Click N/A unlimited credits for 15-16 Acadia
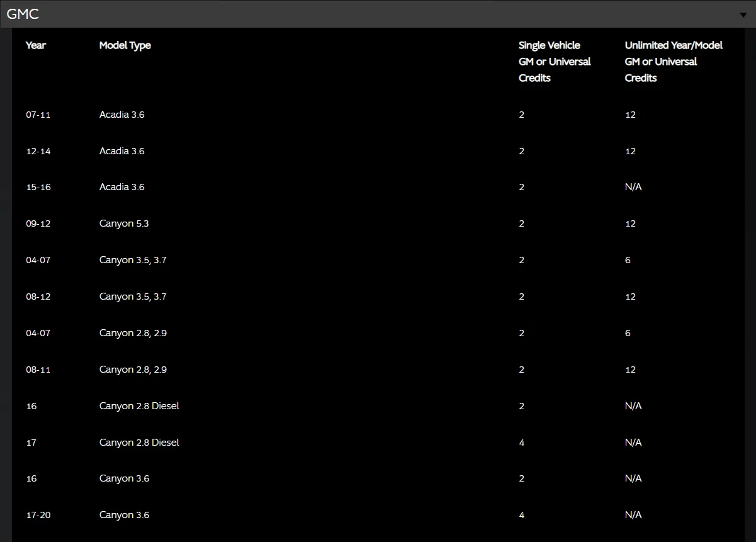Viewport: 756px width, 542px height. point(633,187)
